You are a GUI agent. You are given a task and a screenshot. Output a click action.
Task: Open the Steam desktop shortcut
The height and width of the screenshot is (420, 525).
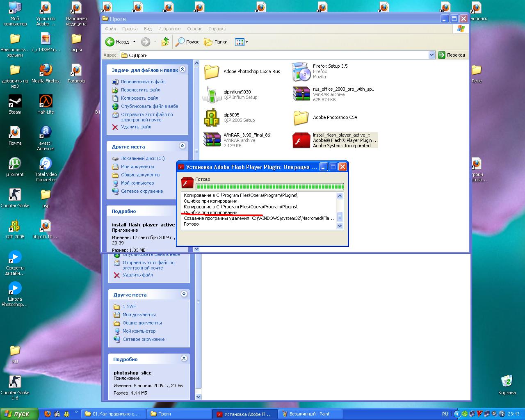15,101
